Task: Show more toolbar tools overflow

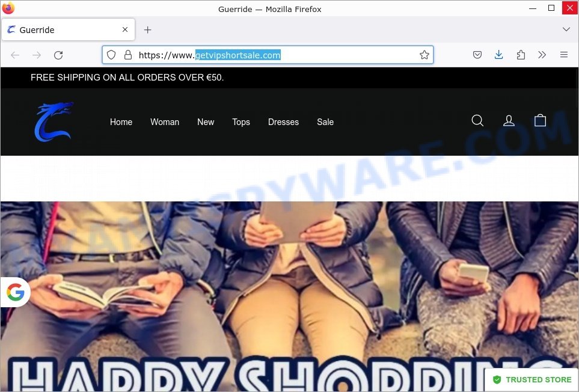Action: (542, 55)
